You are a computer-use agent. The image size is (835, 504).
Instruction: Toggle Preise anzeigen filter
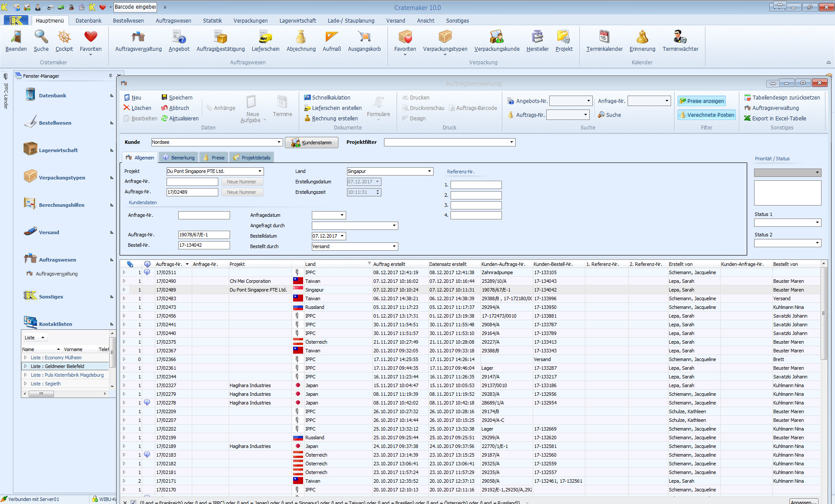click(x=701, y=101)
